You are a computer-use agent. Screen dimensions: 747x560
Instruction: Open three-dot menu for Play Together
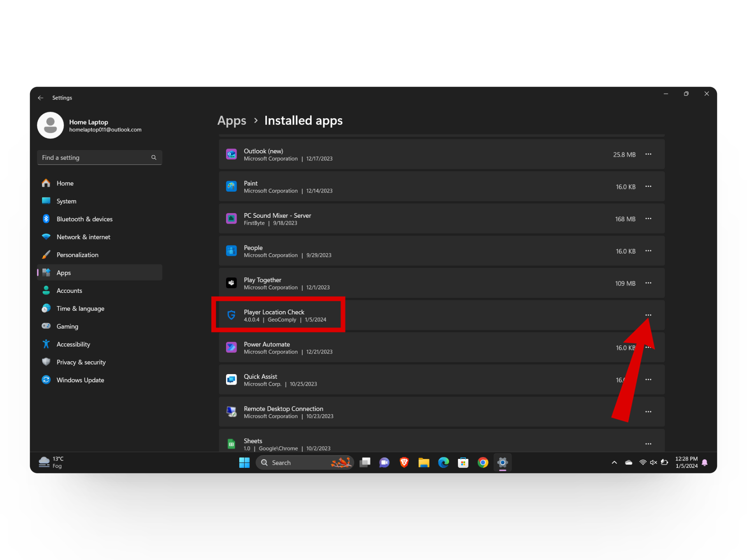coord(648,283)
